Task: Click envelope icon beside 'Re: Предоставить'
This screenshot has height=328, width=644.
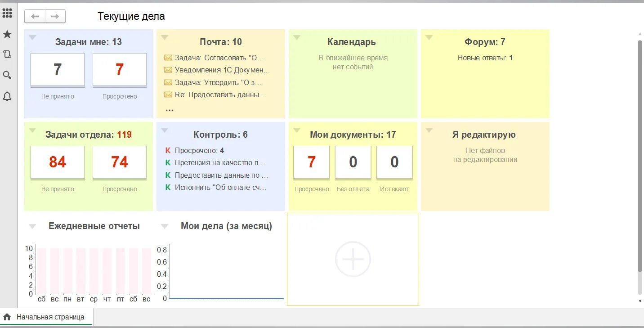Action: tap(168, 94)
